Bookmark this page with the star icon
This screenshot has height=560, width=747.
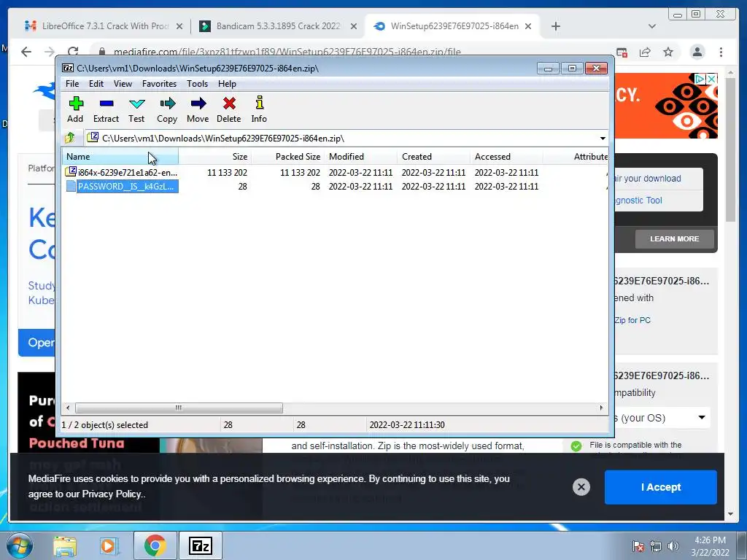[x=668, y=52]
